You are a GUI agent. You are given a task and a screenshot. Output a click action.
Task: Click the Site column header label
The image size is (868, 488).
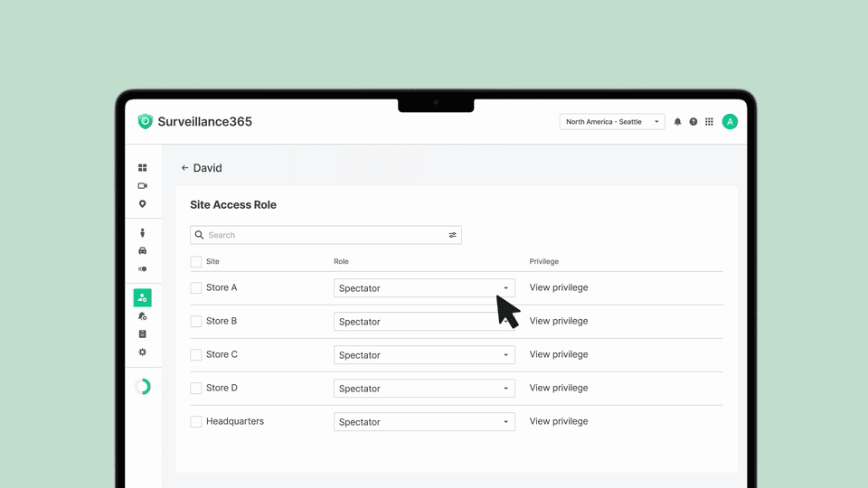click(x=212, y=262)
